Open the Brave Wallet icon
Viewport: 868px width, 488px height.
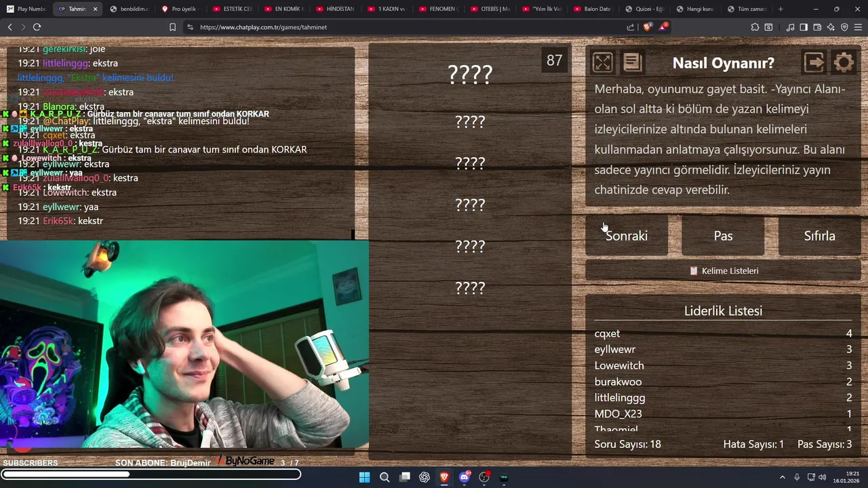pos(817,27)
